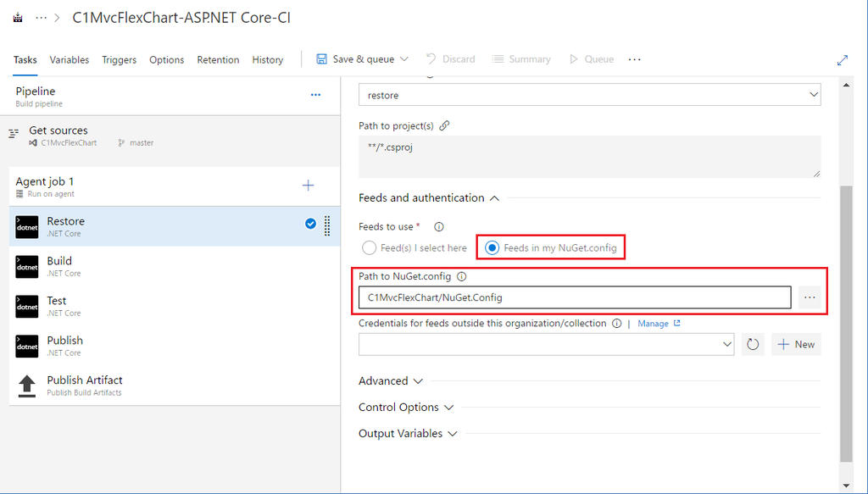The image size is (868, 494).
Task: Click the Summary button
Action: coord(521,59)
